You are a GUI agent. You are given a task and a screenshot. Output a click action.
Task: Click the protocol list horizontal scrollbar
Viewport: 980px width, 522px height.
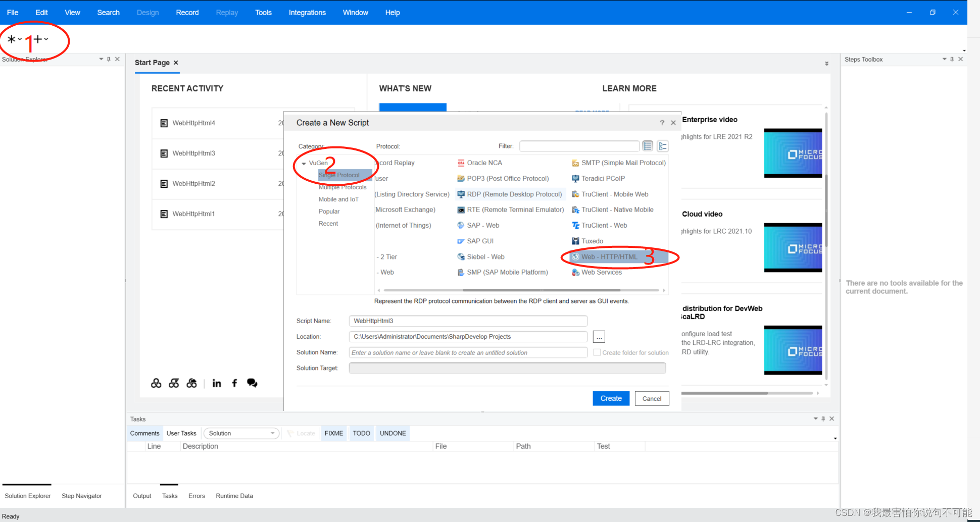[x=541, y=290]
